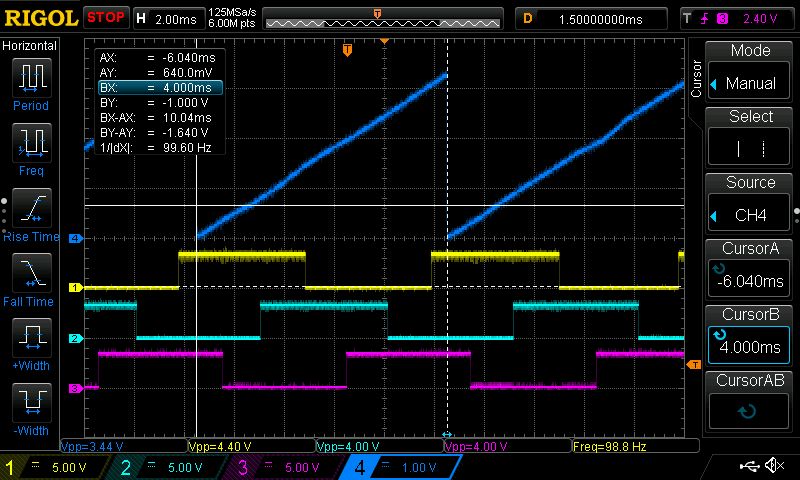
Task: Click the STOP run status button
Action: 106,18
